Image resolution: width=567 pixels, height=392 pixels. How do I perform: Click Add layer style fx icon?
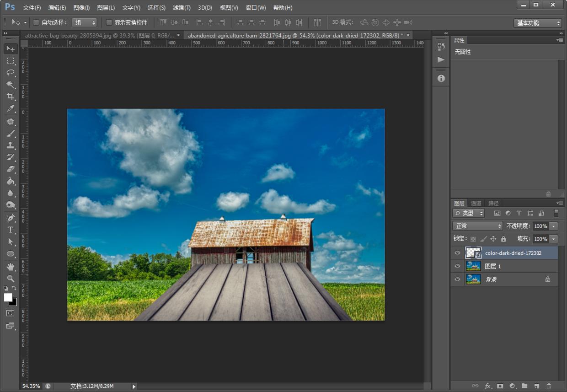click(x=488, y=386)
